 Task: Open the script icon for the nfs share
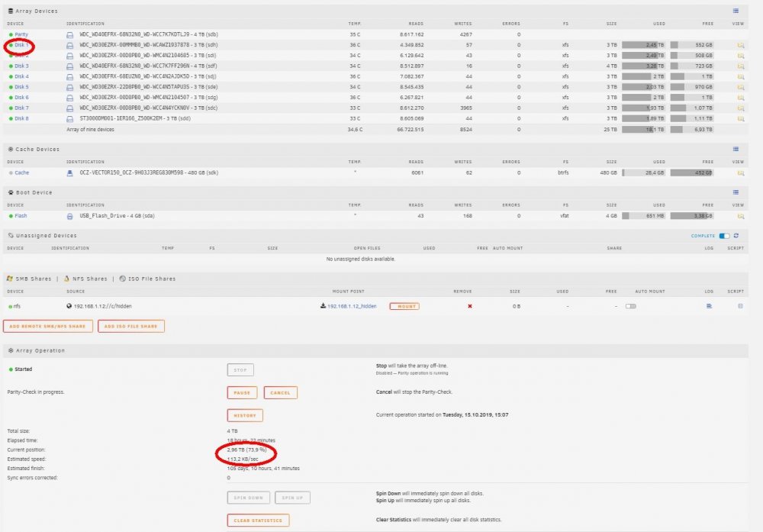[740, 306]
